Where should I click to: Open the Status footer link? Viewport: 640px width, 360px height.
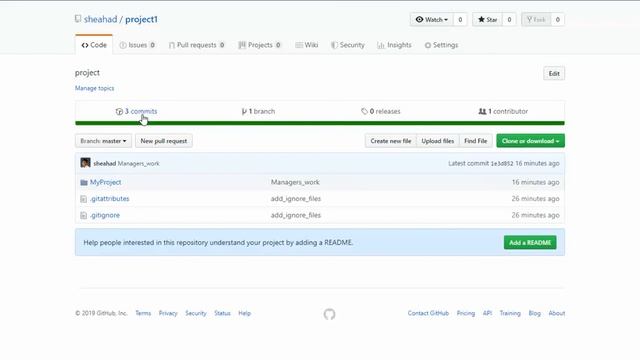coord(222,313)
